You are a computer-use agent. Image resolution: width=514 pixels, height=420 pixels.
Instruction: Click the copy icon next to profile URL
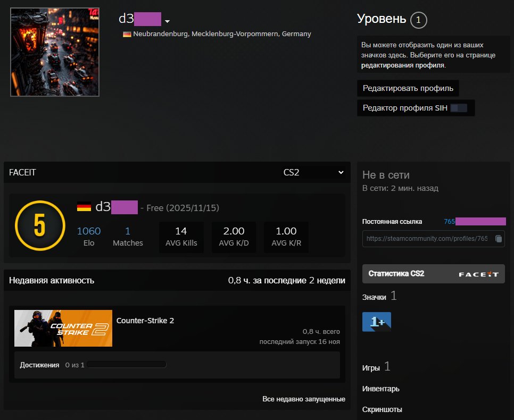498,239
